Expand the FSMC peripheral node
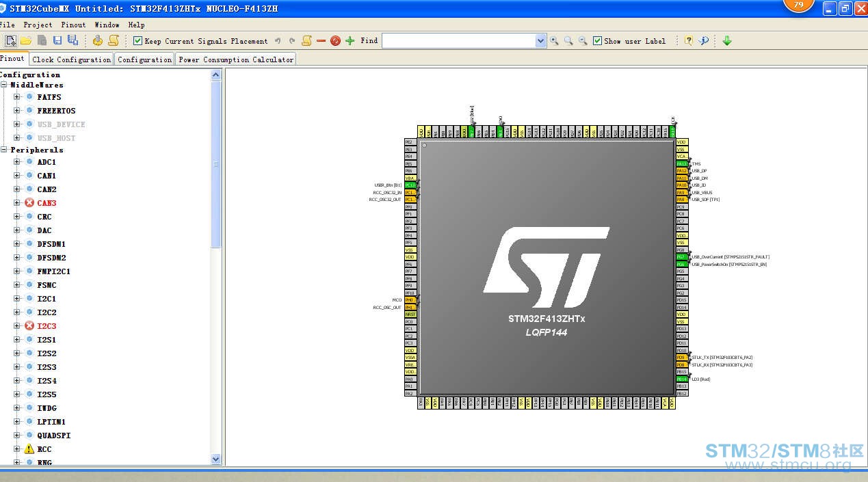Viewport: 868px width, 482px height. [x=17, y=285]
